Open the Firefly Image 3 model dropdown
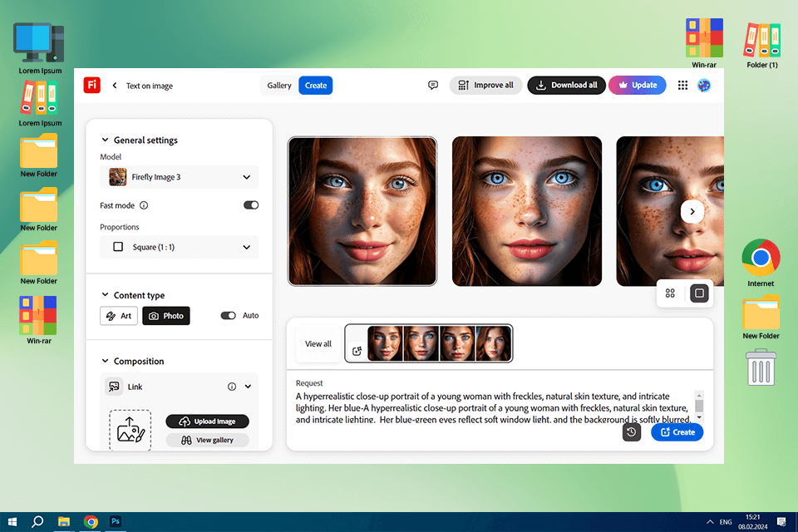This screenshot has height=532, width=798. point(180,177)
